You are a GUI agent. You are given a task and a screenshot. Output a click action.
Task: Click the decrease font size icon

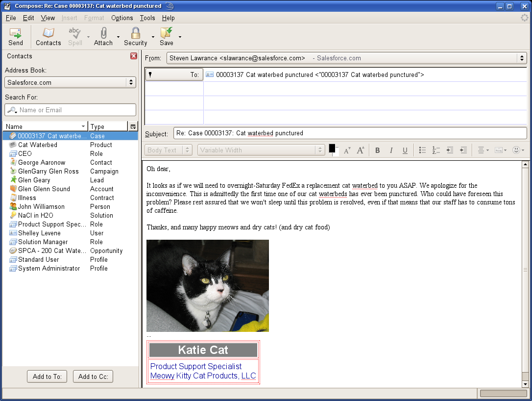[347, 150]
